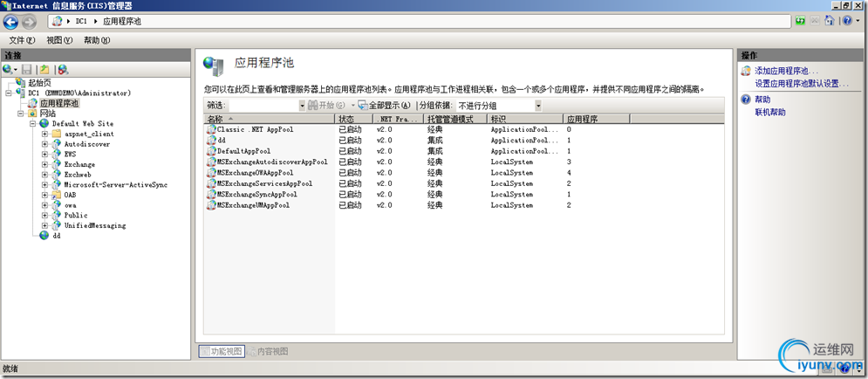This screenshot has width=868, height=379.
Task: Open the 分组依据 combo box
Action: click(497, 106)
